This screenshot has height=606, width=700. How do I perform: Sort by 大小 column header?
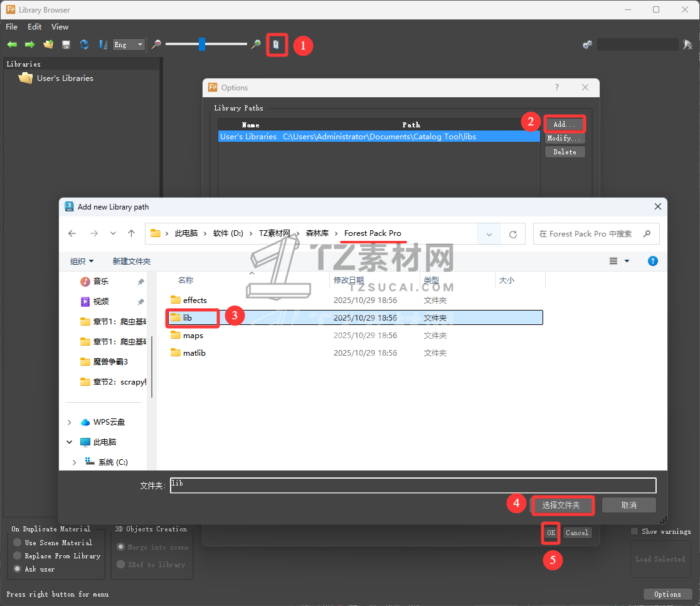[506, 280]
